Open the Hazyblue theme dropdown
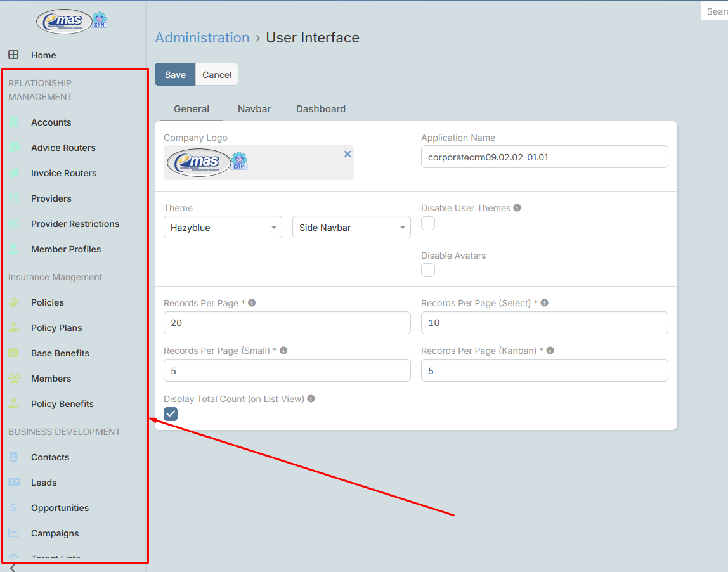The image size is (728, 572). pos(223,228)
